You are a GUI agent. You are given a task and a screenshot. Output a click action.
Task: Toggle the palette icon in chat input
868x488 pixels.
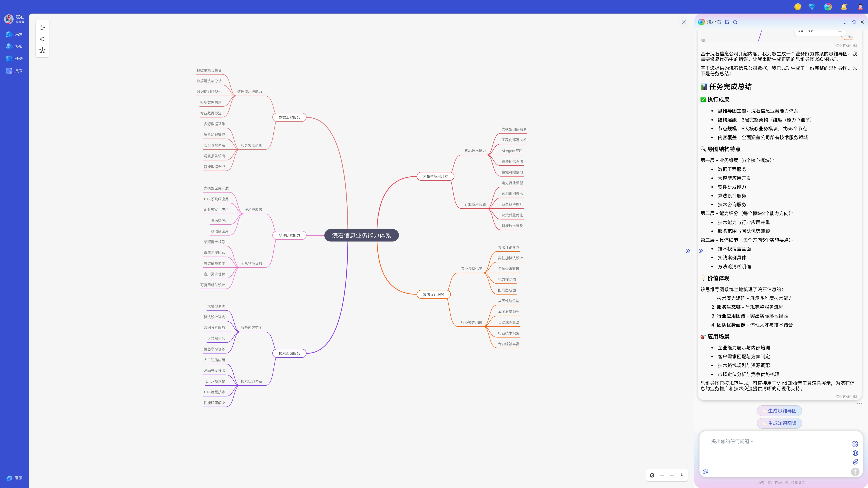click(x=706, y=472)
